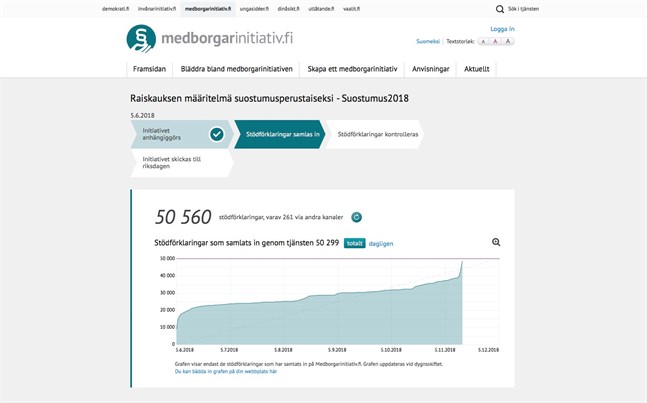The width and height of the screenshot is (647, 403).
Task: Select the medium text size A
Action: coord(496,41)
